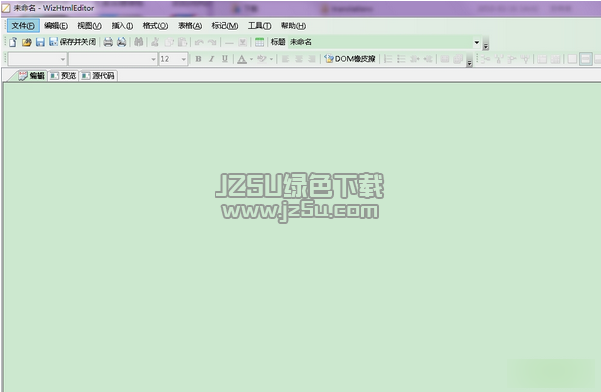The height and width of the screenshot is (392, 601).
Task: Insert a horizontal line from the toolbar
Action: tap(229, 42)
